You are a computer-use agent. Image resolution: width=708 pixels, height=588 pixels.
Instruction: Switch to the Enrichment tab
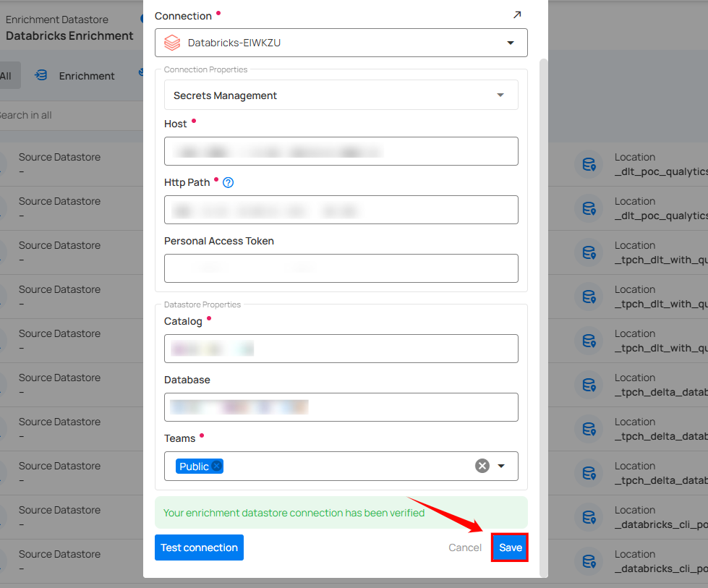[x=75, y=75]
